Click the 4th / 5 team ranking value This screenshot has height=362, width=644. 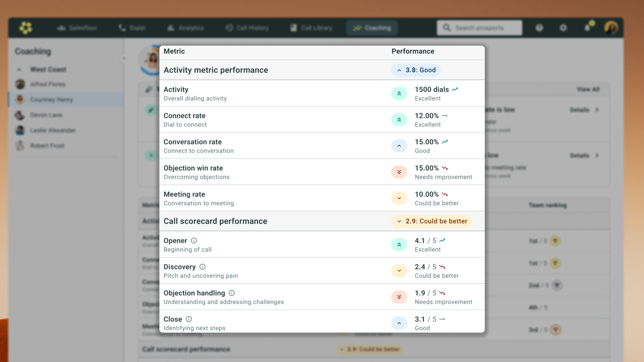[538, 307]
